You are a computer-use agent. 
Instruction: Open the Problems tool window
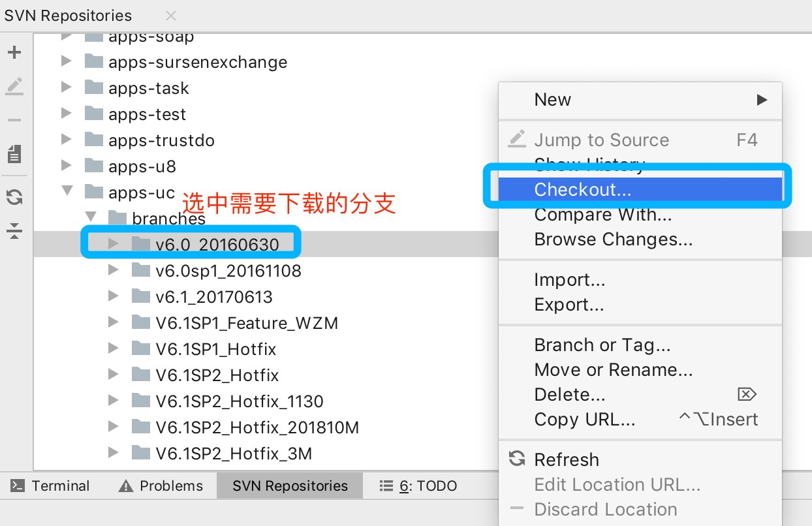161,486
